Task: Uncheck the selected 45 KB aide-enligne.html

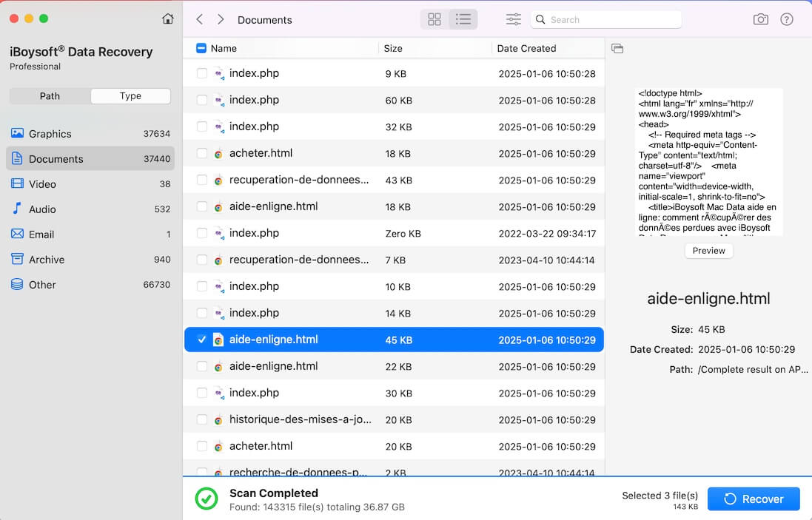Action: 202,340
